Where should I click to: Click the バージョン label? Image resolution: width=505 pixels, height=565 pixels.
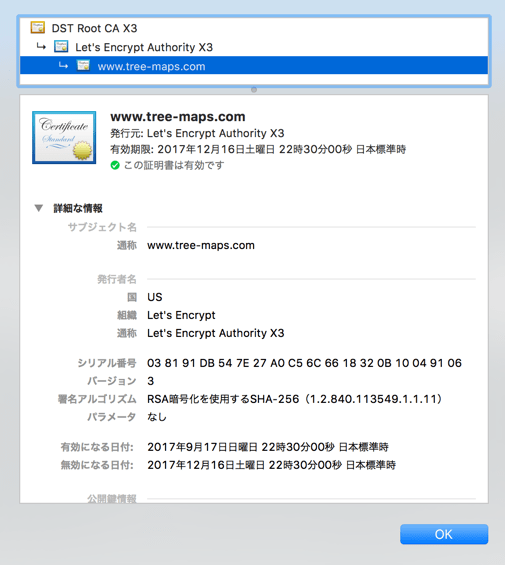pyautogui.click(x=112, y=381)
